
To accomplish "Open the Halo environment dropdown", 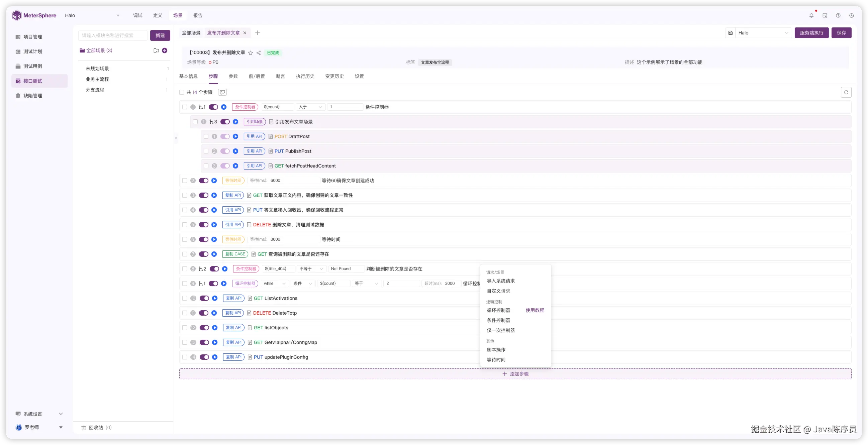I will [x=763, y=33].
